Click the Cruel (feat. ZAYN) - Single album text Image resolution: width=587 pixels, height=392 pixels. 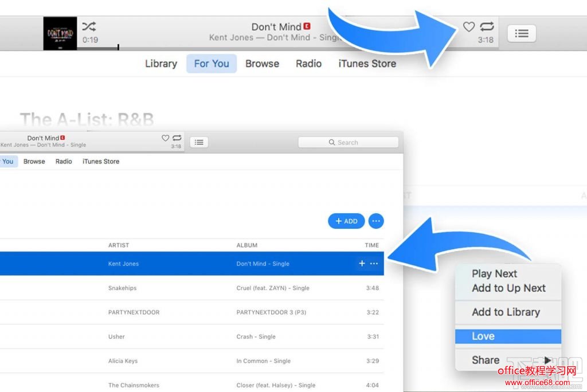click(x=272, y=288)
